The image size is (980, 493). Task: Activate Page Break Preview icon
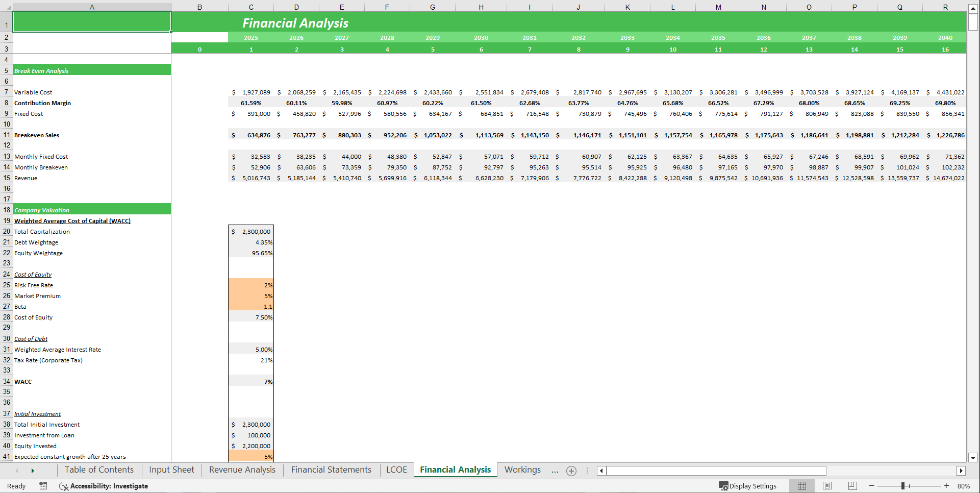pos(852,486)
